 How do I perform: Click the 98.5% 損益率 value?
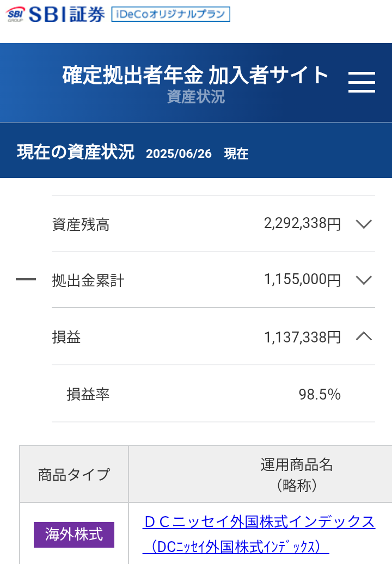[x=320, y=394]
